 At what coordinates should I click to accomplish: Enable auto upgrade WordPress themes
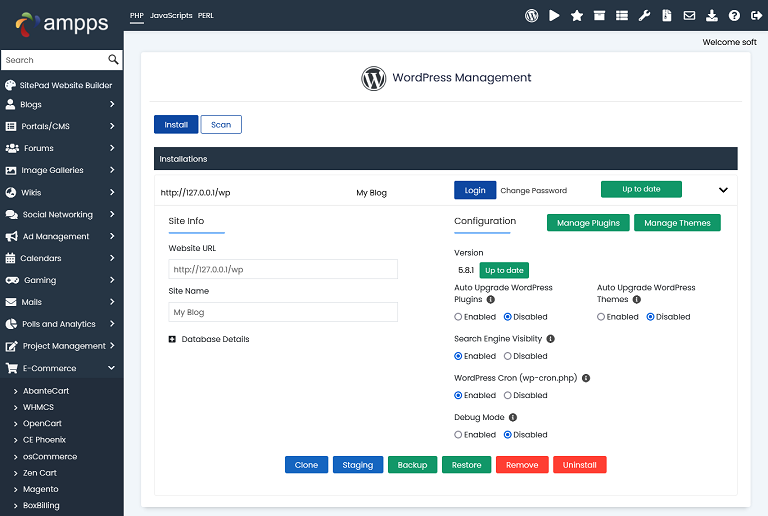(600, 317)
